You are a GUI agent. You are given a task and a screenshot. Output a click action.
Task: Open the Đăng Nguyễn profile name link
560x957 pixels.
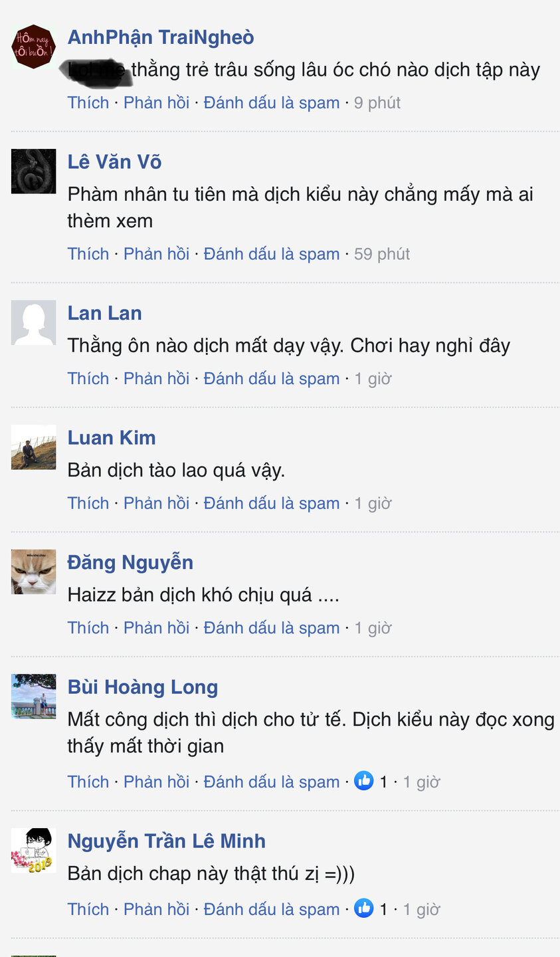click(130, 563)
